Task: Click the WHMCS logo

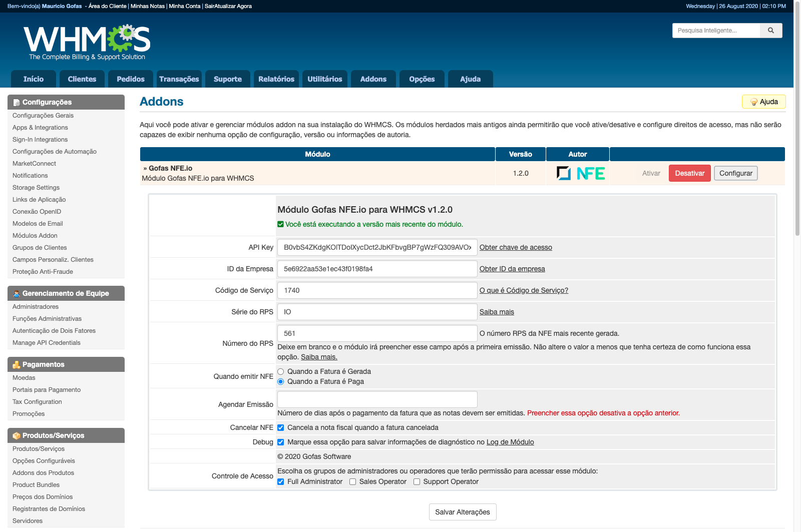Action: point(87,43)
